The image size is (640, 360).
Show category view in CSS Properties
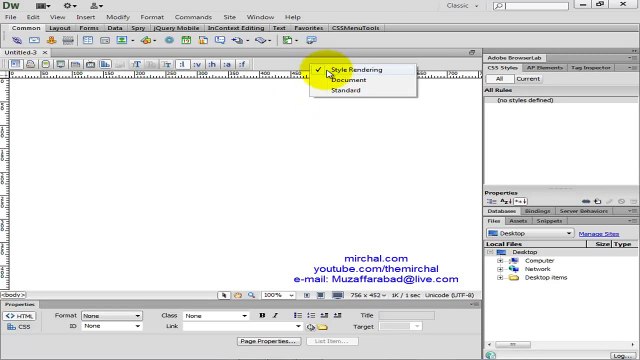click(x=491, y=201)
